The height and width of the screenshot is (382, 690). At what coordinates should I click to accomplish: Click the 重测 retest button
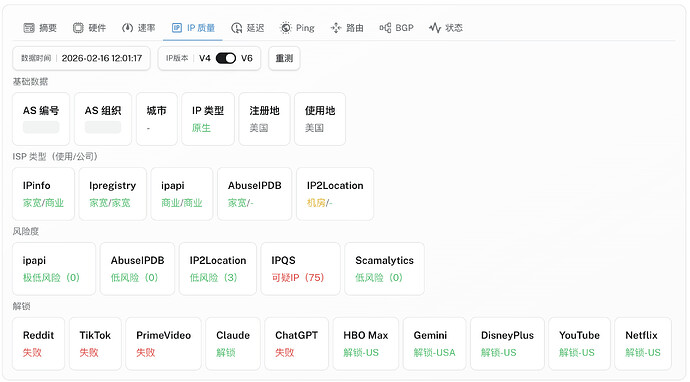point(284,58)
